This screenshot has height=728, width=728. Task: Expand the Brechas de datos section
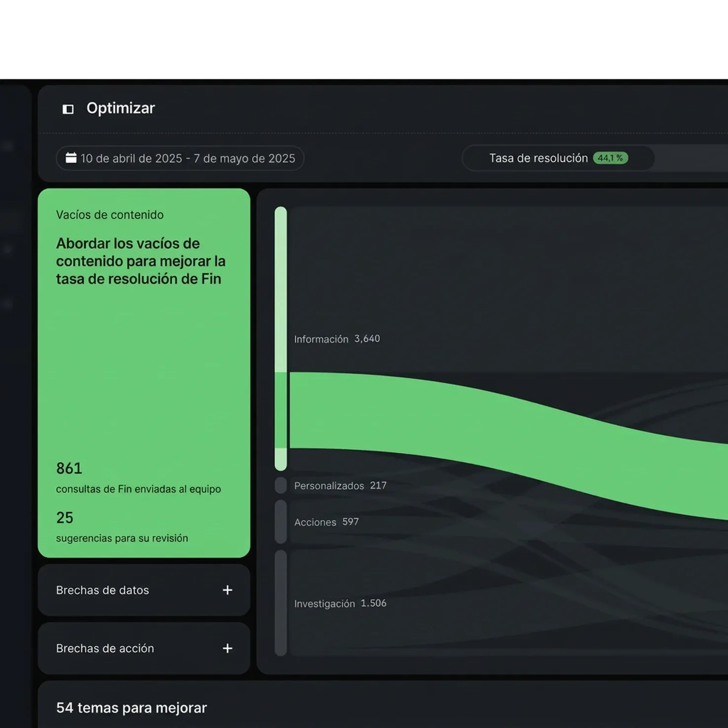tap(144, 590)
